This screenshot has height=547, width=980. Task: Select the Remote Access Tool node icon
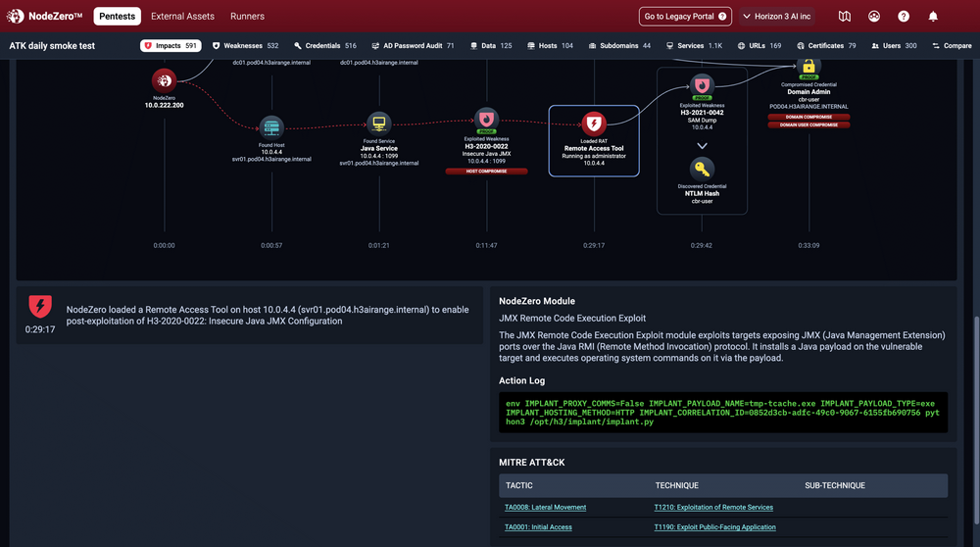point(594,124)
